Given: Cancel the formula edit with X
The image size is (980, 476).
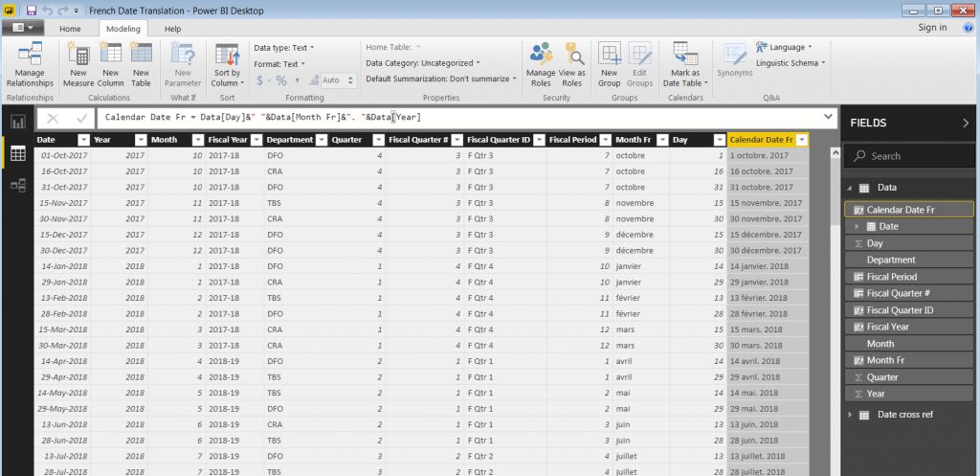Looking at the screenshot, I should tap(53, 118).
